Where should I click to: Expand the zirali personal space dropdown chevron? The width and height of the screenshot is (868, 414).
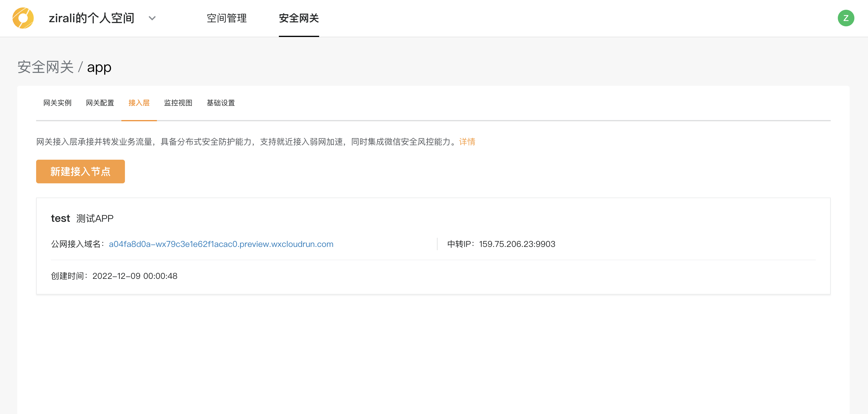click(x=152, y=18)
